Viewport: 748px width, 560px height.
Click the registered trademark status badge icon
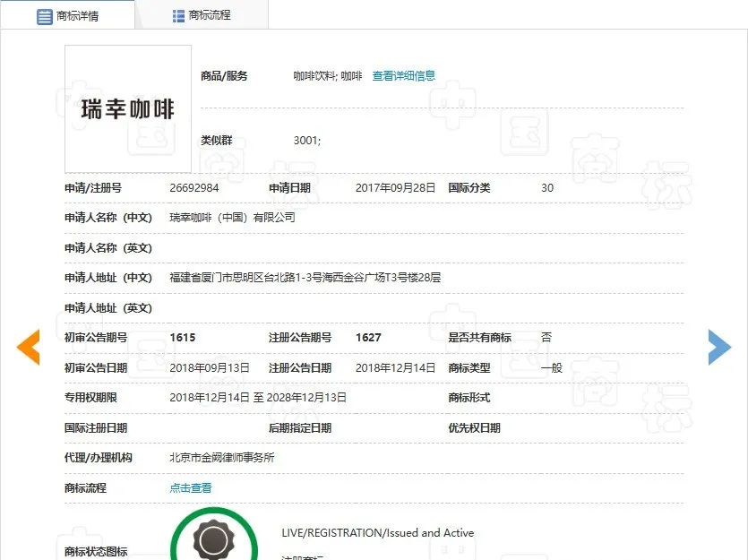coord(214,535)
